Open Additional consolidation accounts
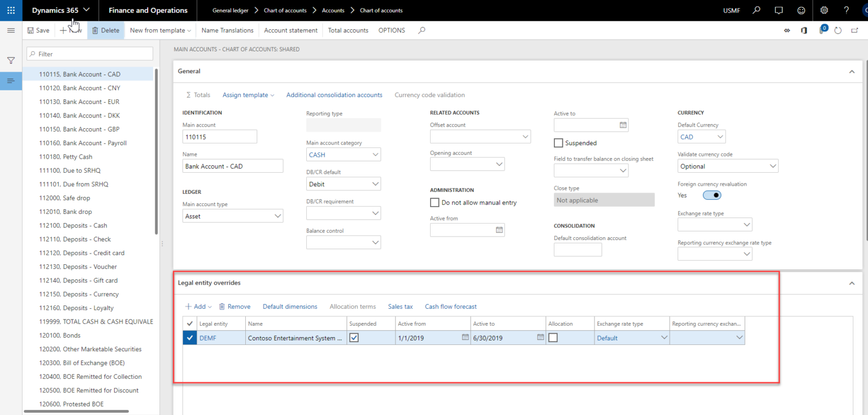 click(334, 95)
